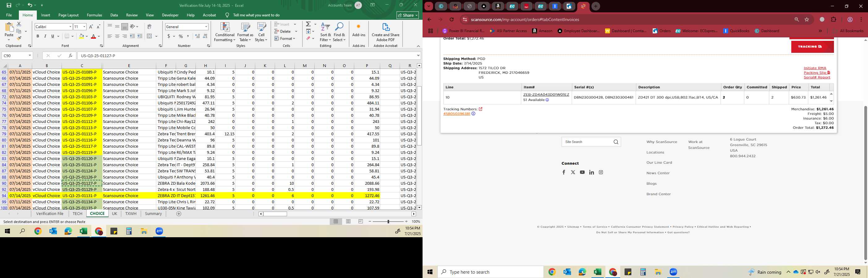868x278 pixels.
Task: Click the Cut scissors icon in Excel
Action: pos(19,24)
